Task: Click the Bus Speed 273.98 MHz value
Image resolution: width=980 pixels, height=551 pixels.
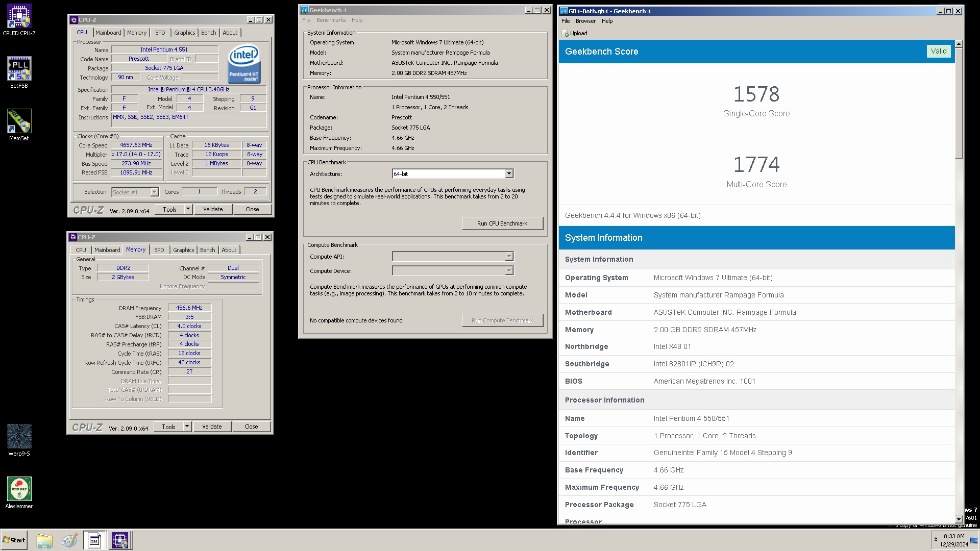Action: (x=136, y=163)
